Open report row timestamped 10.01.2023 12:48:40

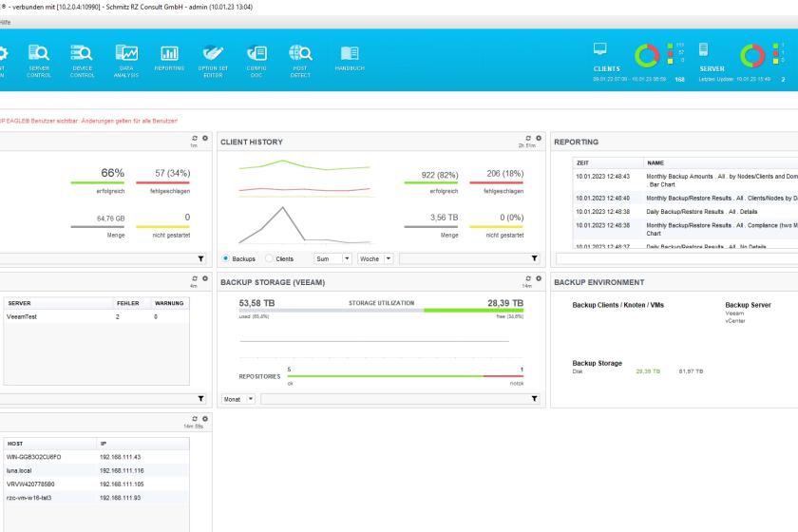point(685,198)
